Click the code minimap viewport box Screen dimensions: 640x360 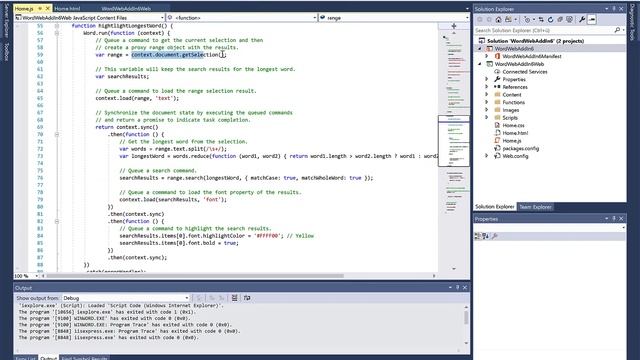[x=454, y=141]
